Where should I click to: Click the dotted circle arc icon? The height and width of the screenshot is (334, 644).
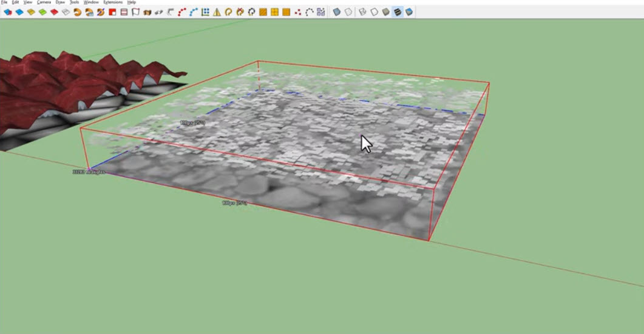(309, 12)
